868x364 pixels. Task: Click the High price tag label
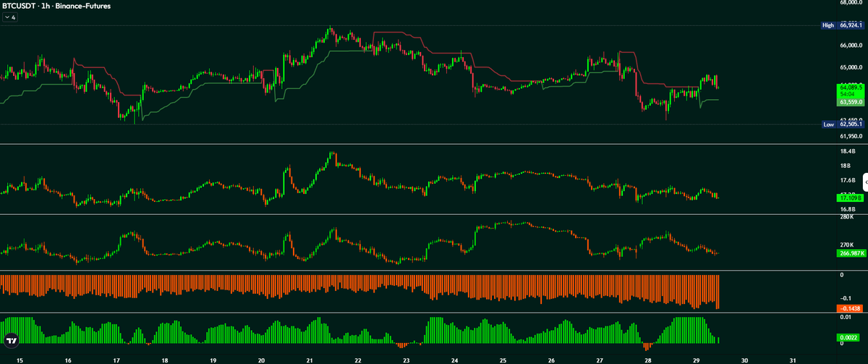828,25
